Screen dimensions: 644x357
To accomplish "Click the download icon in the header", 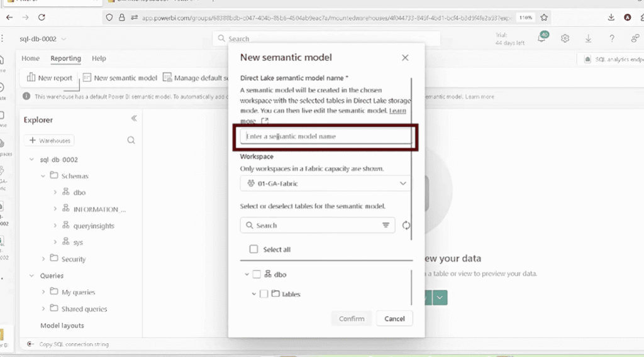I will [x=588, y=38].
